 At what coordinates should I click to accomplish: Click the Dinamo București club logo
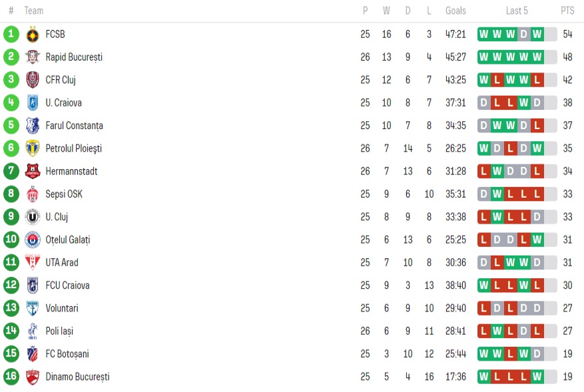pyautogui.click(x=33, y=377)
